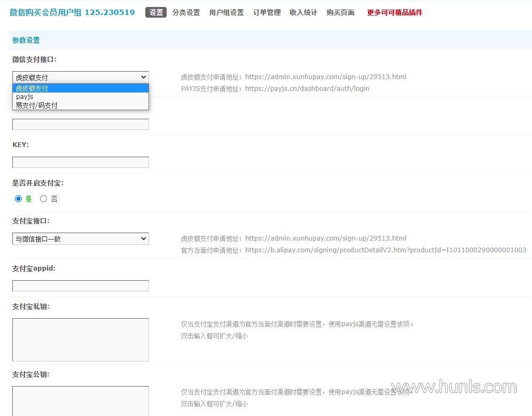This screenshot has width=532, height=416.
Task: Switch to 分类设置 tab
Action: [186, 12]
